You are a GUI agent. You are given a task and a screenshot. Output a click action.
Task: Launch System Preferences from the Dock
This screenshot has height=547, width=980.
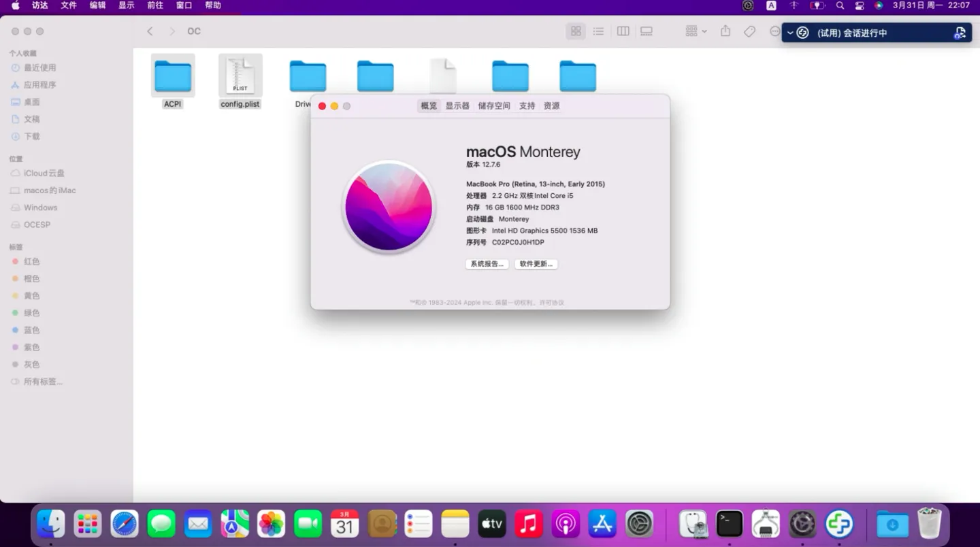point(639,524)
